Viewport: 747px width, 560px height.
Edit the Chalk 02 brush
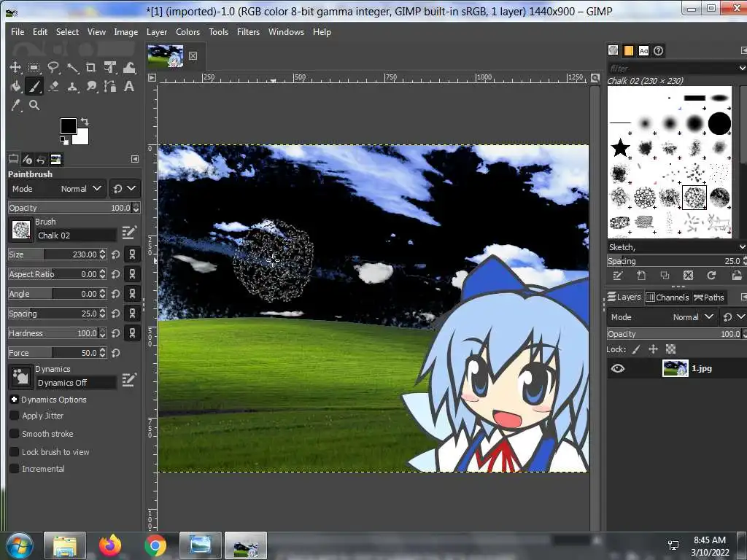[x=129, y=233]
